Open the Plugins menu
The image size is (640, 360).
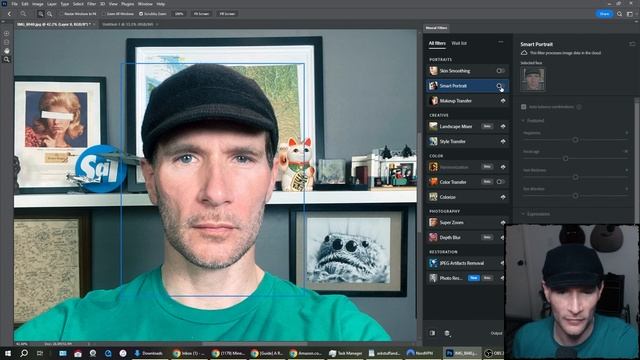coord(127,4)
